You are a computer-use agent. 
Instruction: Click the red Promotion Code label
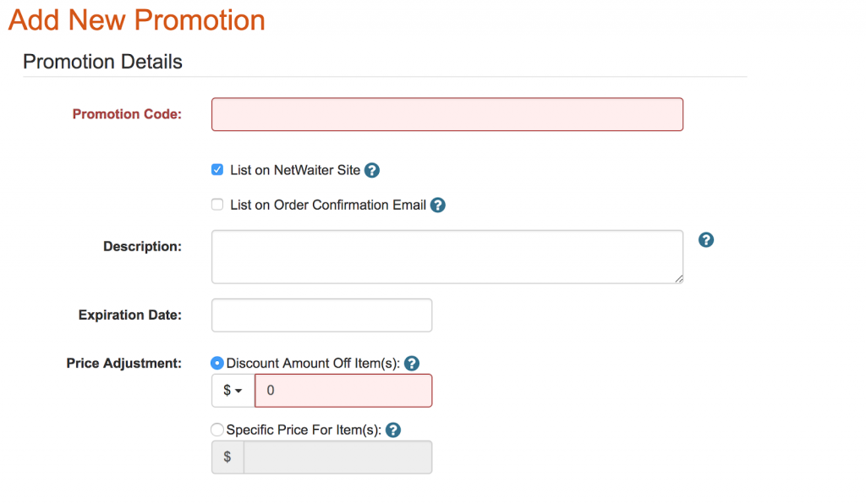(x=127, y=114)
